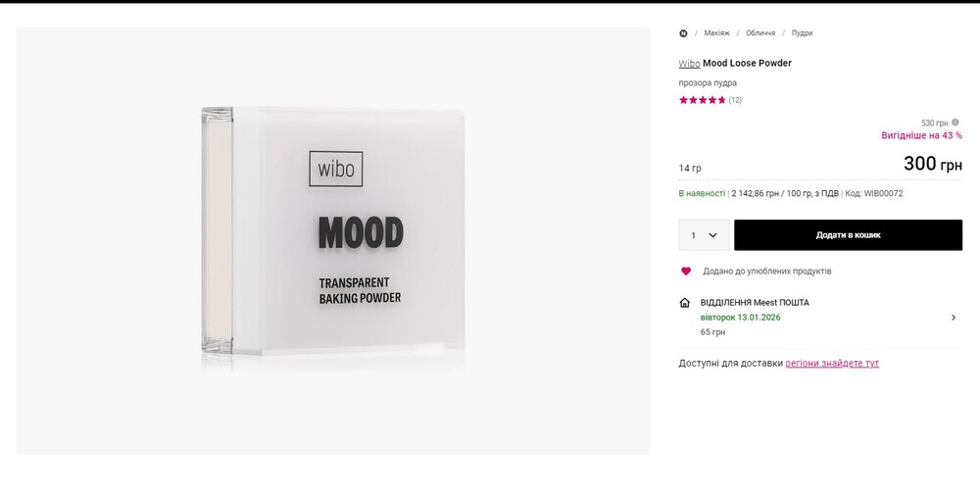This screenshot has height=493, width=980.
Task: Click the info icon beside 530 грн
Action: click(955, 123)
